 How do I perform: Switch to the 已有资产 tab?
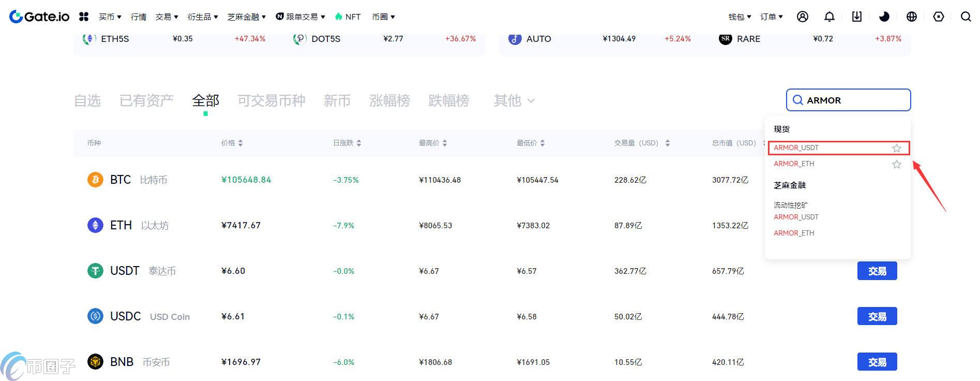point(146,100)
